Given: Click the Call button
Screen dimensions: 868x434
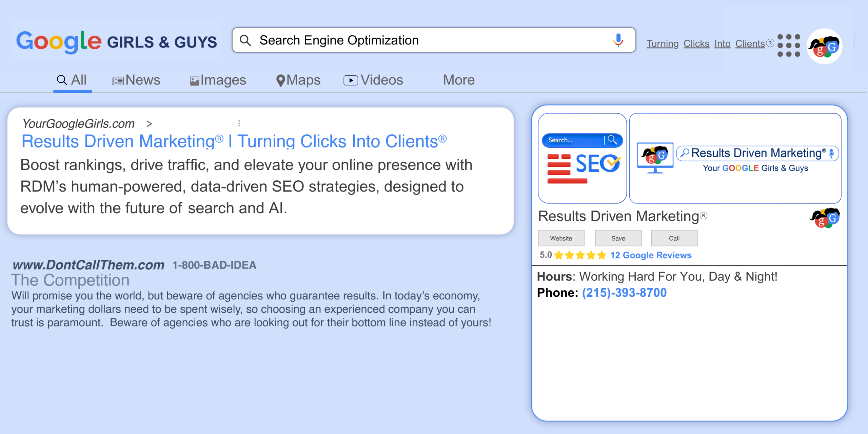Looking at the screenshot, I should tap(674, 238).
